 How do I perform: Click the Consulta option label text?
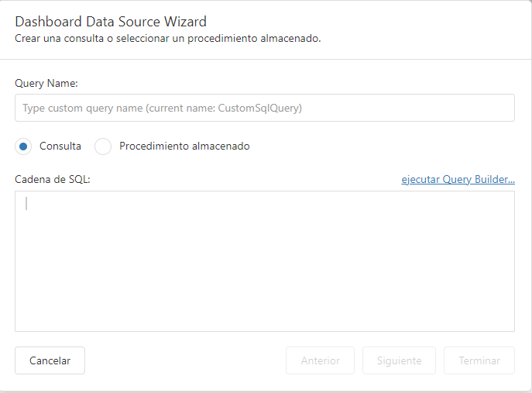[x=60, y=146]
